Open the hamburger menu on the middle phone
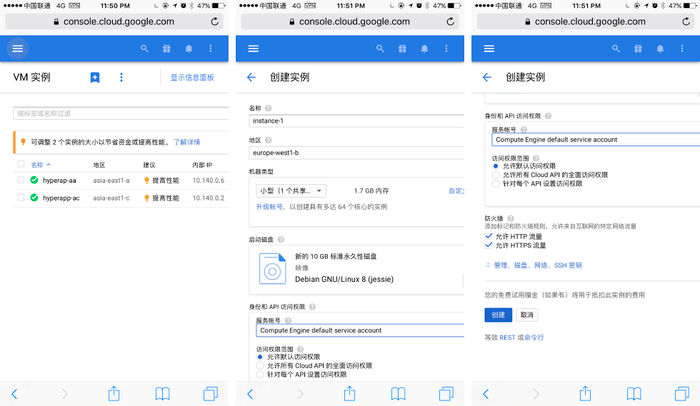The image size is (700, 406). point(254,48)
